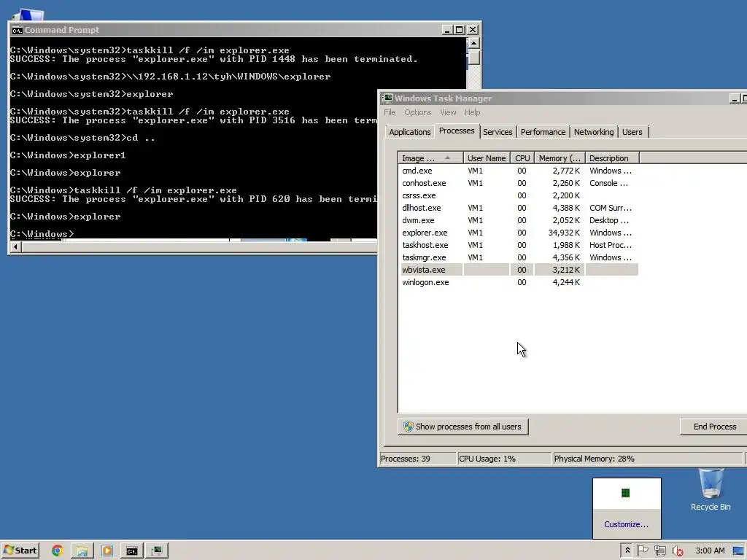Select the explorer.exe process row
This screenshot has width=747, height=560.
tap(519, 233)
